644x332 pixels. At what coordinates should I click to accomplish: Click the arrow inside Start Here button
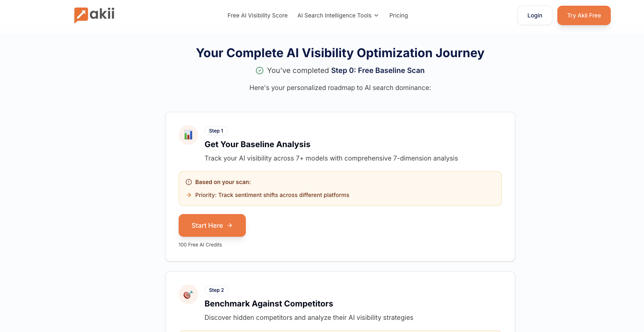230,225
